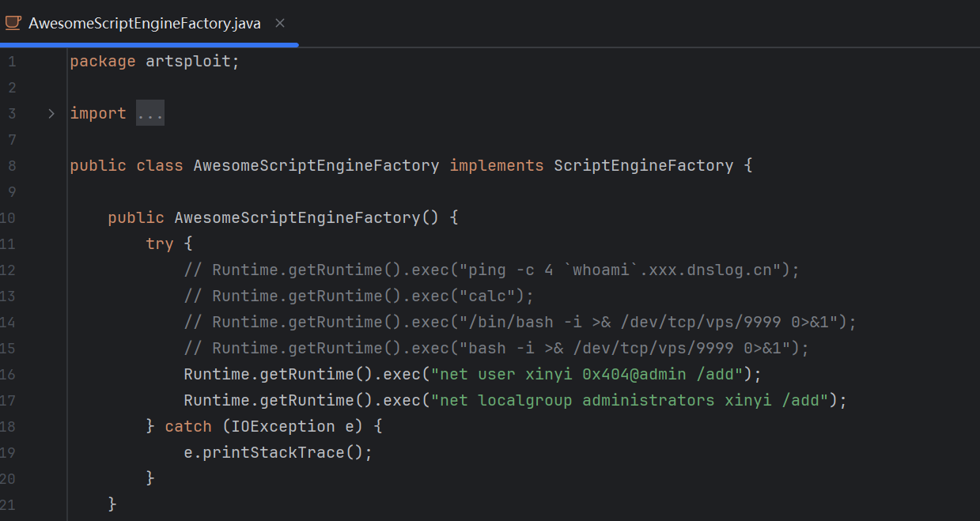This screenshot has width=980, height=521.
Task: Click the commented "calc" exec line
Action: click(359, 296)
